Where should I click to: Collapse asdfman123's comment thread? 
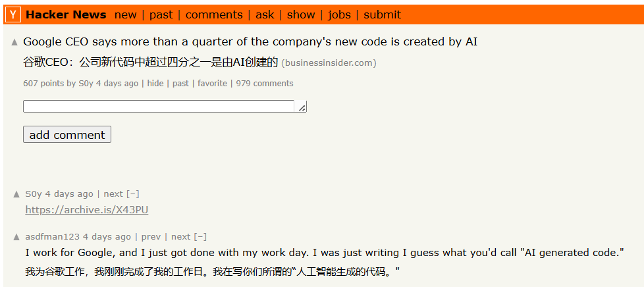(200, 236)
